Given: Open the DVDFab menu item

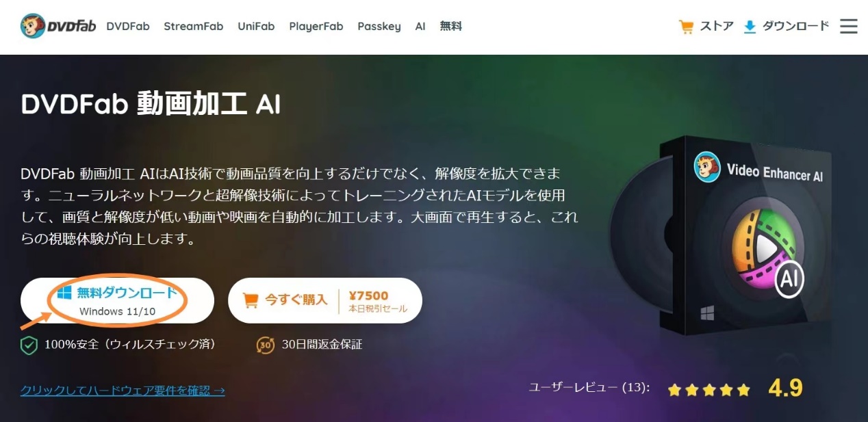Looking at the screenshot, I should (128, 27).
